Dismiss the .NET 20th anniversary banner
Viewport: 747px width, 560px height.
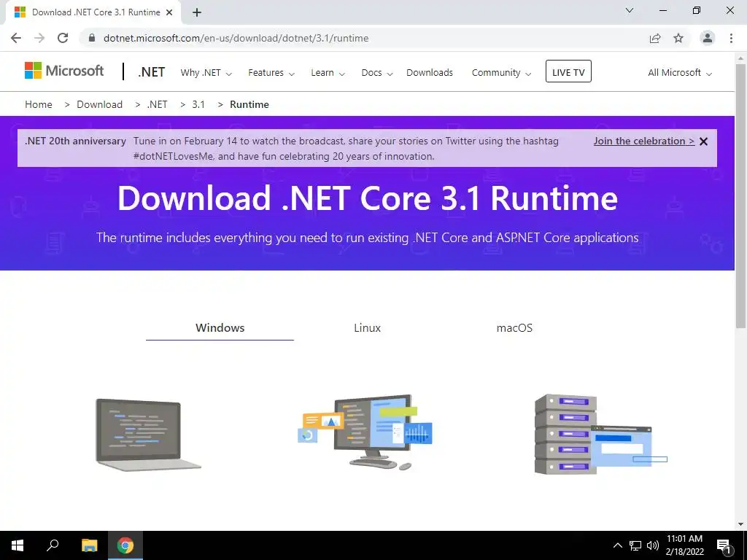[x=704, y=141]
